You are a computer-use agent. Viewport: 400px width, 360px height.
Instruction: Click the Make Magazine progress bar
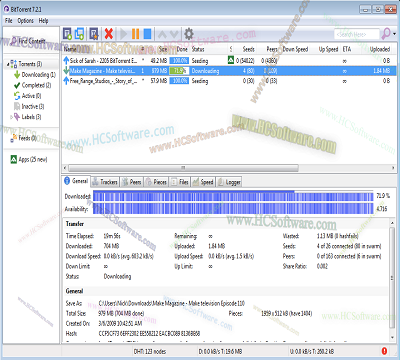coord(179,71)
